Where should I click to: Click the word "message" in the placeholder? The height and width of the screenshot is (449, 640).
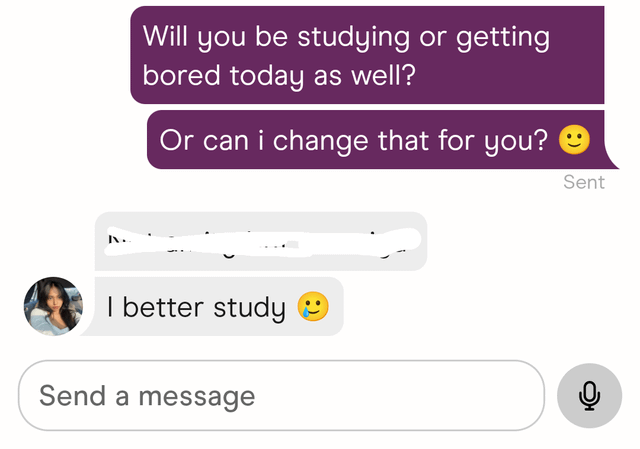click(197, 398)
